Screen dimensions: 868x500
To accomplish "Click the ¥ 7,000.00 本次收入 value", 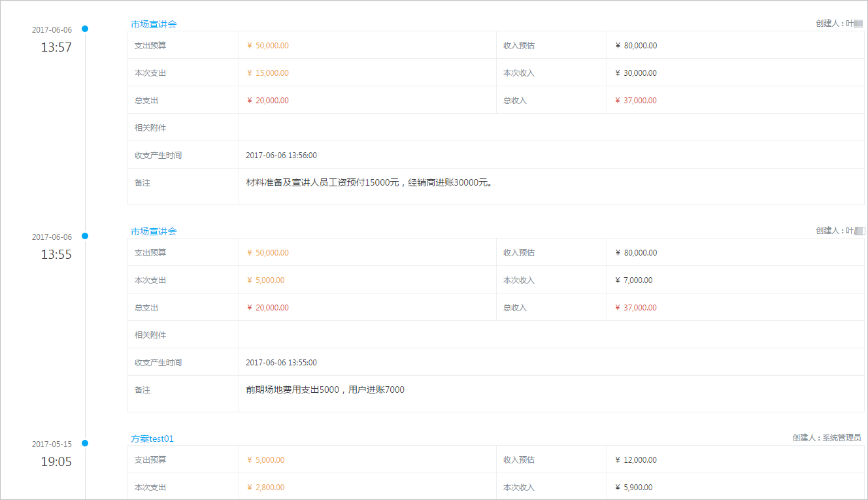I will pyautogui.click(x=634, y=280).
